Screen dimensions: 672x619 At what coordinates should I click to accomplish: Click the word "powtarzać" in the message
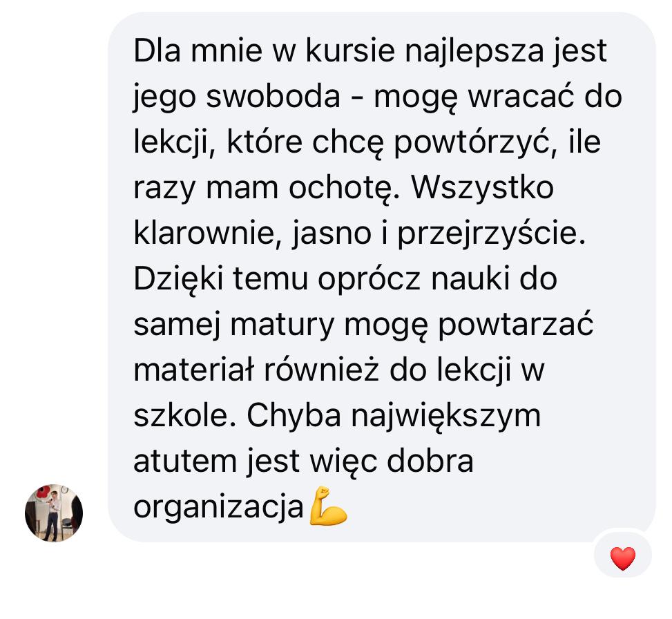[x=516, y=327]
